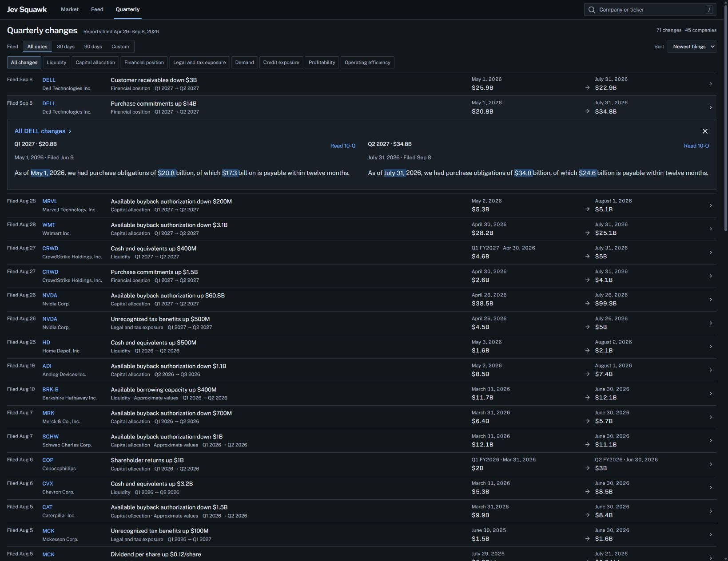Collapse the DELL Purchase commitments row chevron
The height and width of the screenshot is (561, 728).
(711, 107)
